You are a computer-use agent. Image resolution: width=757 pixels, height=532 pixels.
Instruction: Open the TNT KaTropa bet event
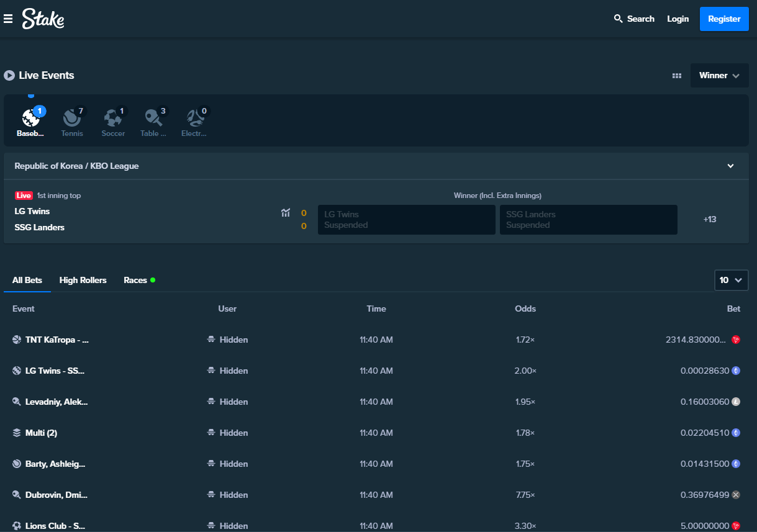[x=57, y=340]
